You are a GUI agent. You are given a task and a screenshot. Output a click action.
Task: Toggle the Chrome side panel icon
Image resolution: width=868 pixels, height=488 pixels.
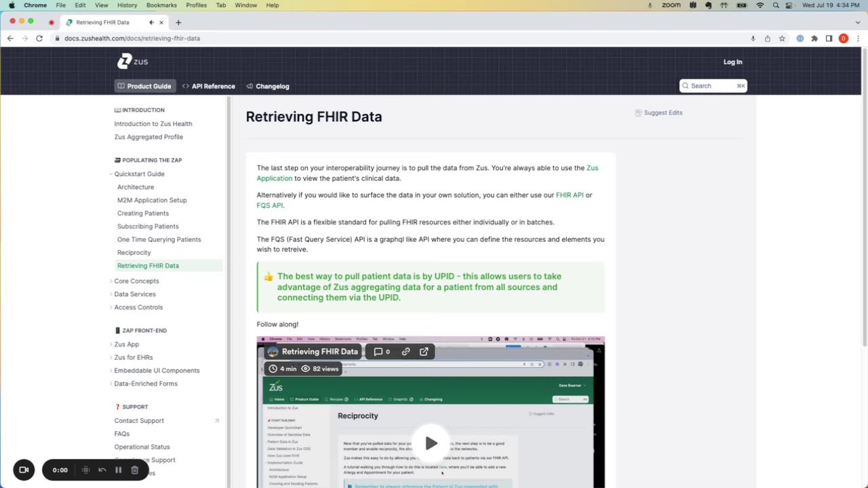[829, 39]
